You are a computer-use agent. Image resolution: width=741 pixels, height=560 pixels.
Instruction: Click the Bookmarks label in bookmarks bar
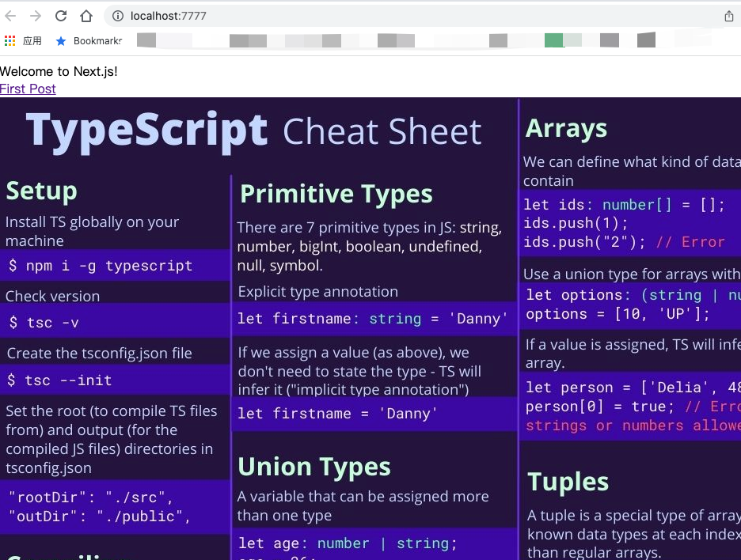[x=97, y=41]
